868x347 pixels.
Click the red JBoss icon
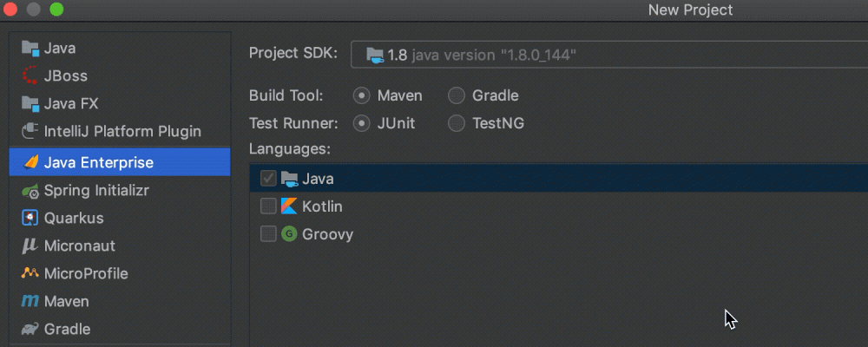(x=30, y=75)
